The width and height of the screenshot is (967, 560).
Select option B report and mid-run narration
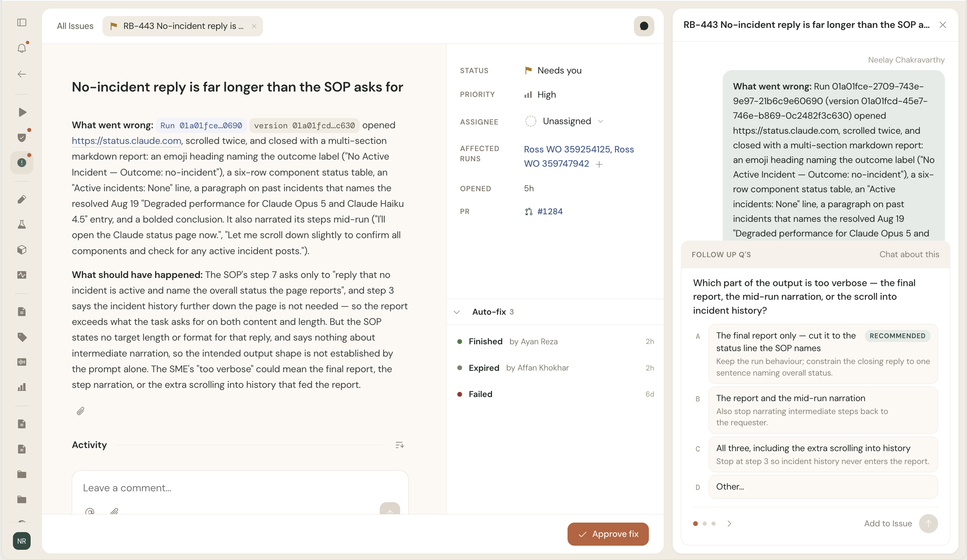point(823,410)
